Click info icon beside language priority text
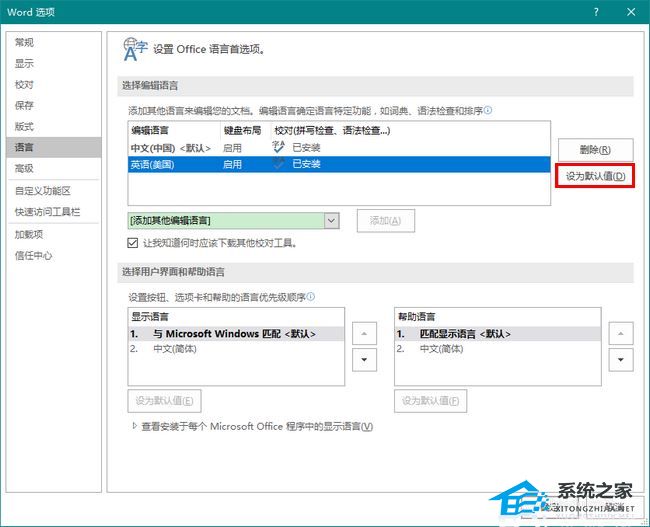 coord(310,297)
